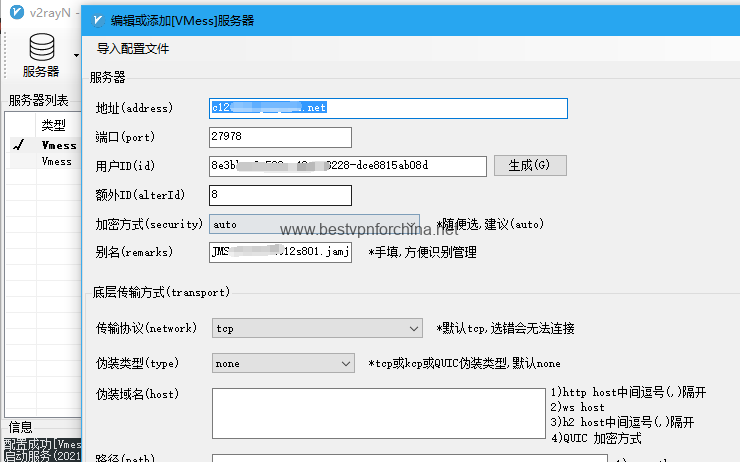Click the 别名(remarks) input field
Screen dimensions: 740x462
280,252
